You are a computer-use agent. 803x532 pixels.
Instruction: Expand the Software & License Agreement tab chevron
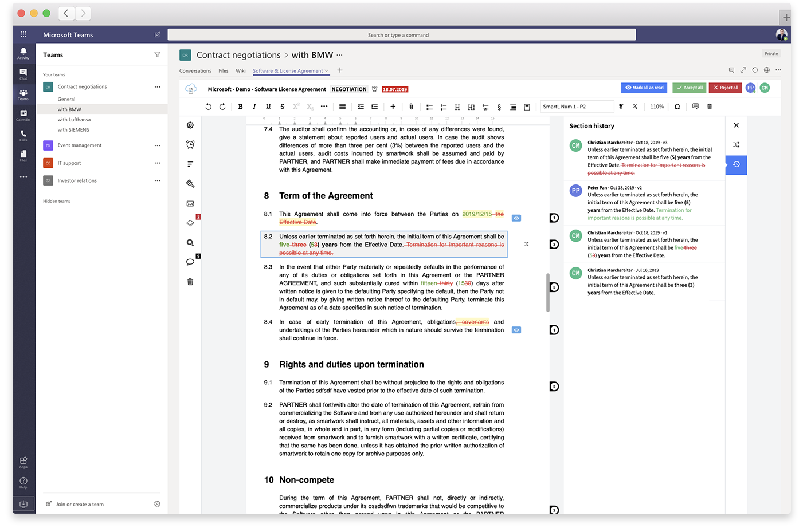[x=327, y=71]
